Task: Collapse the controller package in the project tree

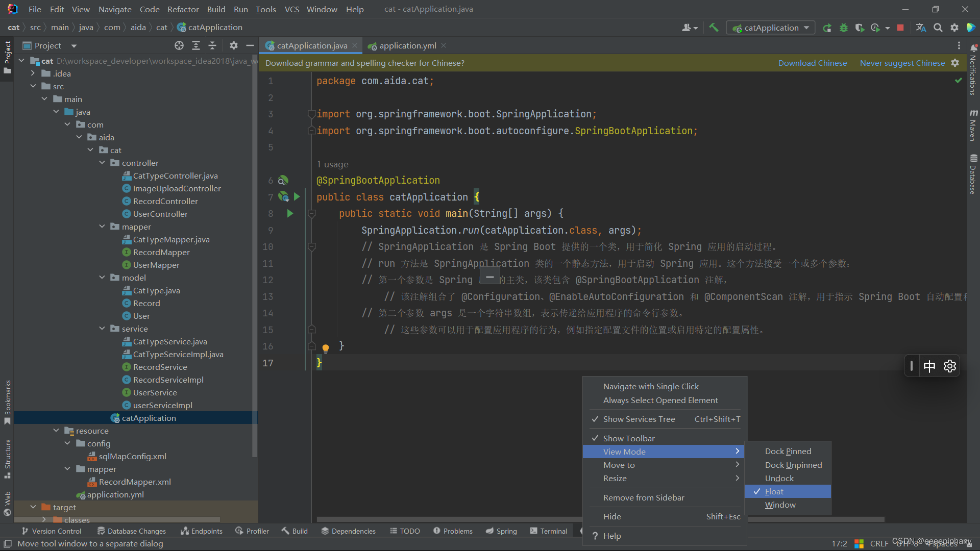Action: 102,163
